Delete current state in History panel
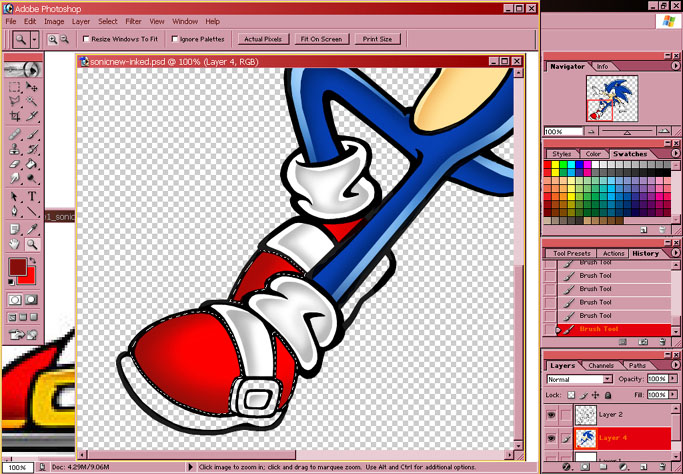 click(662, 342)
